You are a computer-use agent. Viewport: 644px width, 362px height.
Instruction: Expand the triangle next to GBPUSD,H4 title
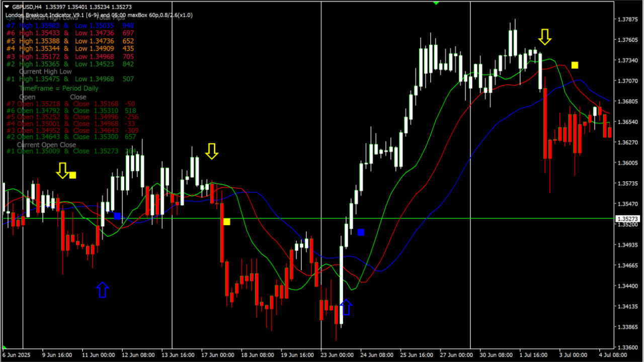pos(7,7)
